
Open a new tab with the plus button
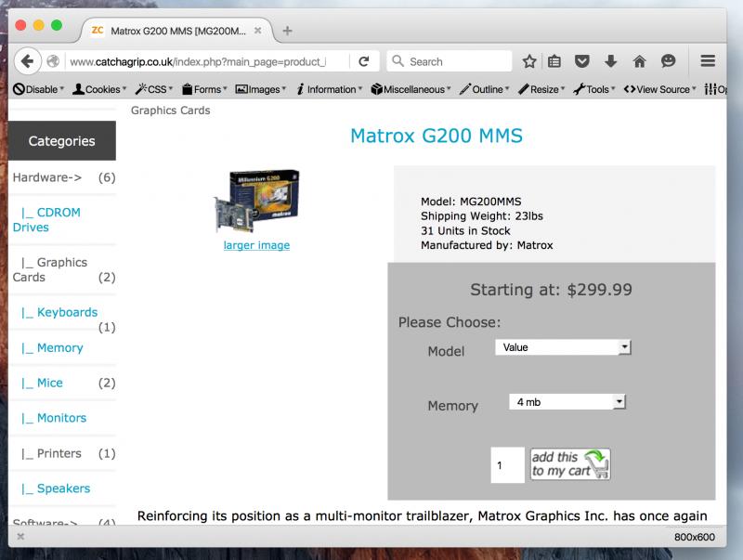287,31
